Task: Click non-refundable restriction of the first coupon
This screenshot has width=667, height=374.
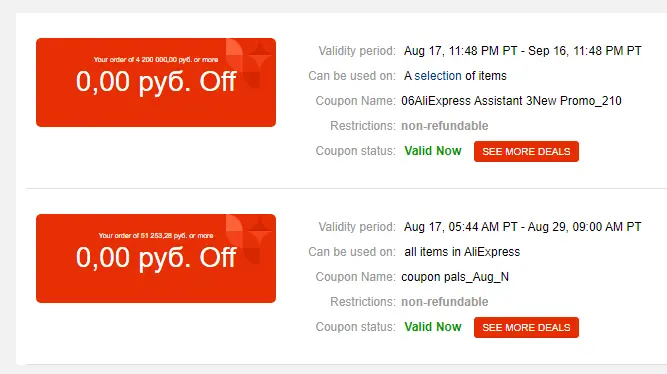Action: coord(445,126)
